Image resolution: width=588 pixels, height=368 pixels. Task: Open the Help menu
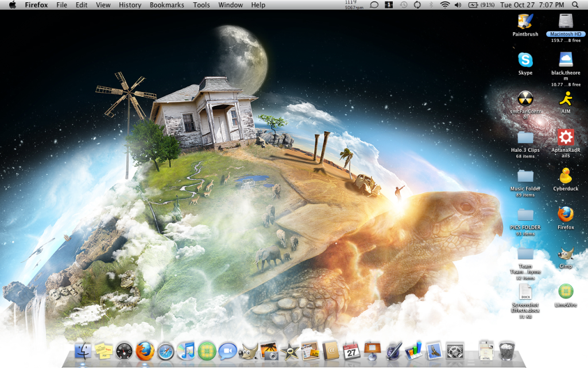258,5
